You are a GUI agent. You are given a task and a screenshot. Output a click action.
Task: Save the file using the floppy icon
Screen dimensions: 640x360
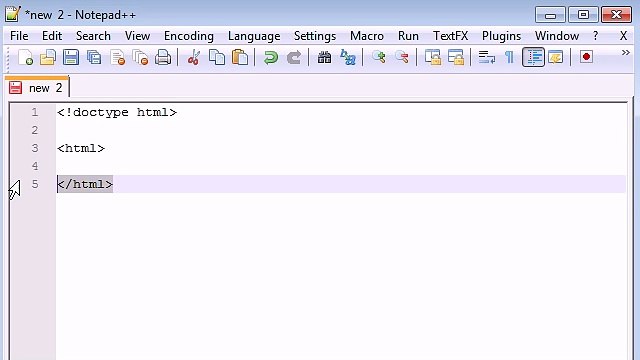[x=71, y=57]
